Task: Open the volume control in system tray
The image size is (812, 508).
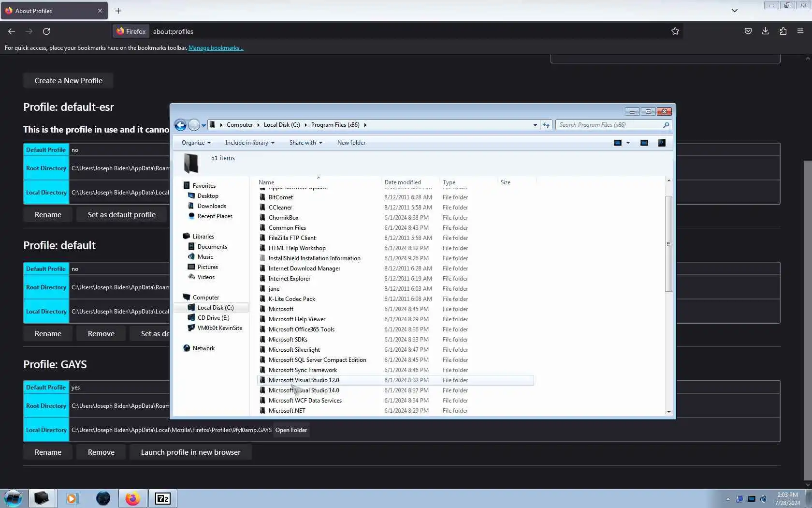Action: (x=763, y=499)
